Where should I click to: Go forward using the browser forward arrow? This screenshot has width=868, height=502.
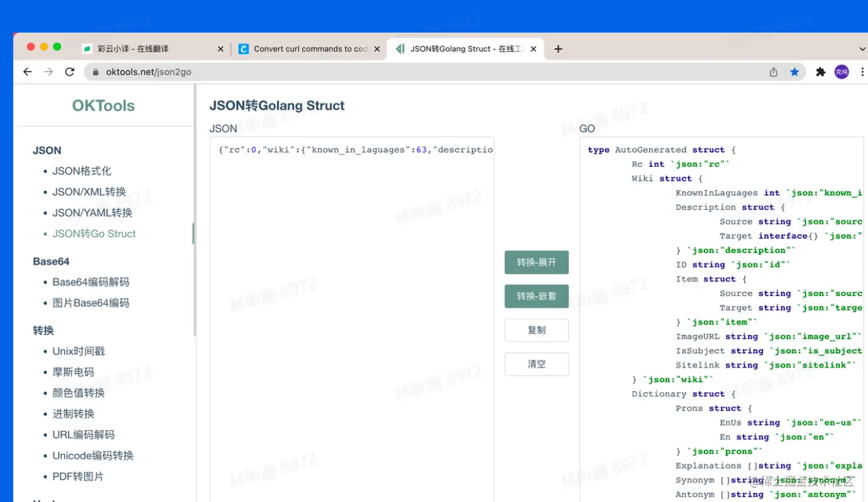coord(49,72)
